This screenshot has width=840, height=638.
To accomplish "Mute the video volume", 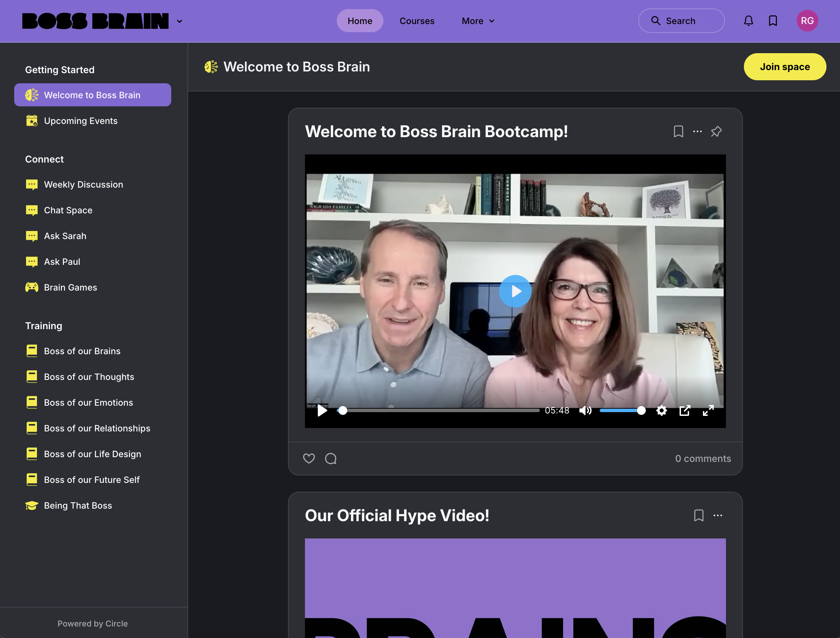I will tap(585, 410).
